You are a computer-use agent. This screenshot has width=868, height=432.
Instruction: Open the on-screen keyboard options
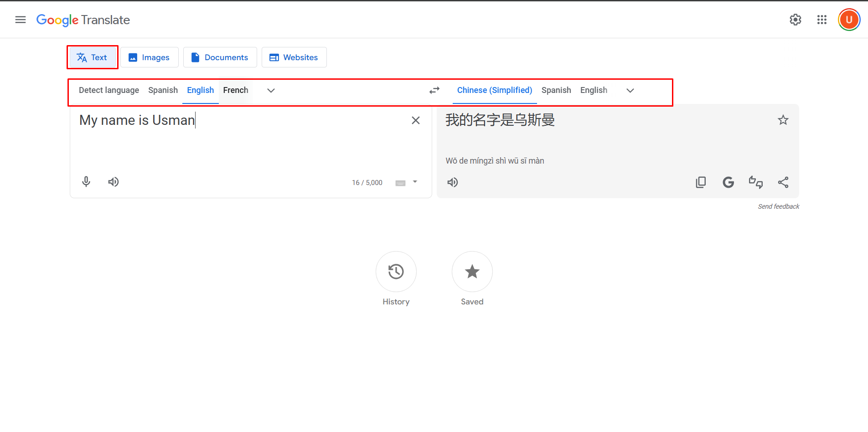coord(400,182)
